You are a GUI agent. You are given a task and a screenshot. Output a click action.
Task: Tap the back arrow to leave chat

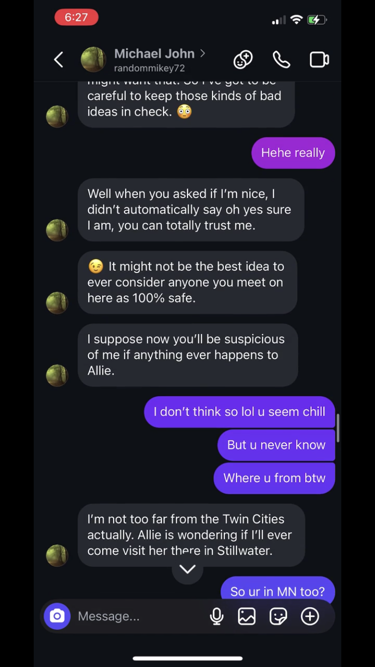point(59,60)
